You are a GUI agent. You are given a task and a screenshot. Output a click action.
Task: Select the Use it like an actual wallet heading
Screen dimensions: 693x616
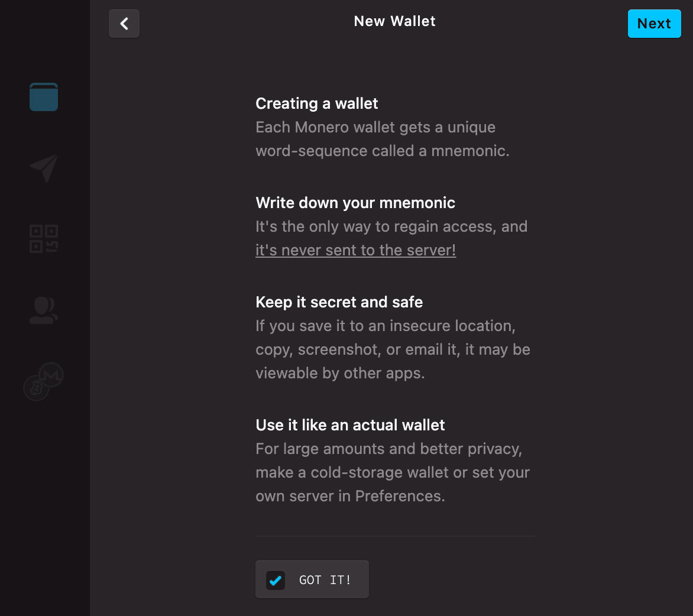point(350,425)
